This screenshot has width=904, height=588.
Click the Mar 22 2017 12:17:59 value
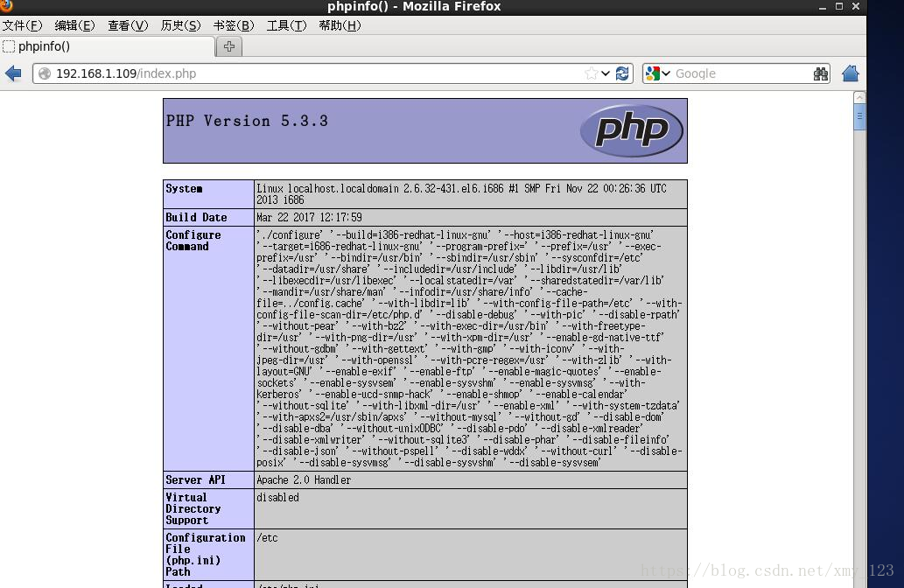coord(309,217)
